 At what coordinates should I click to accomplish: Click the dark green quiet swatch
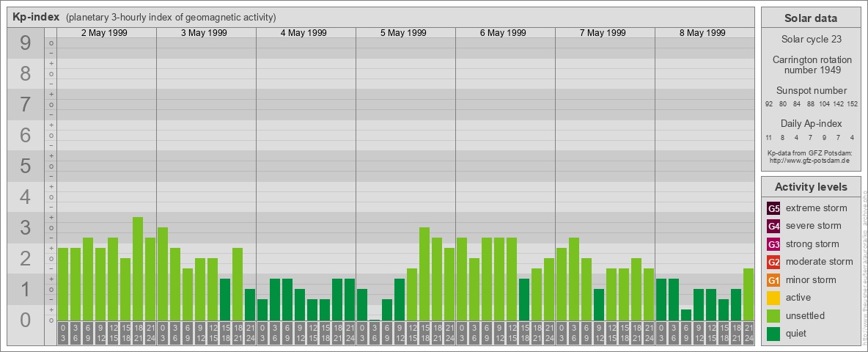click(x=774, y=334)
